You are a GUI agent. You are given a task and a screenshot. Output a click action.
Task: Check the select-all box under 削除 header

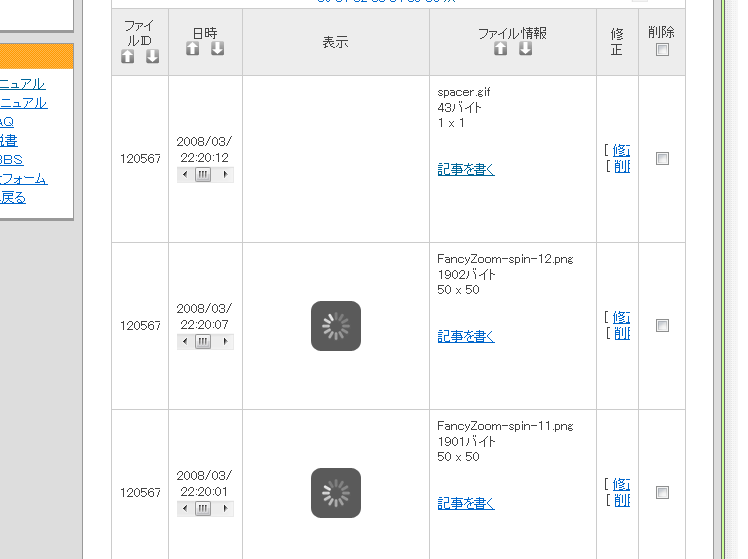pyautogui.click(x=662, y=50)
